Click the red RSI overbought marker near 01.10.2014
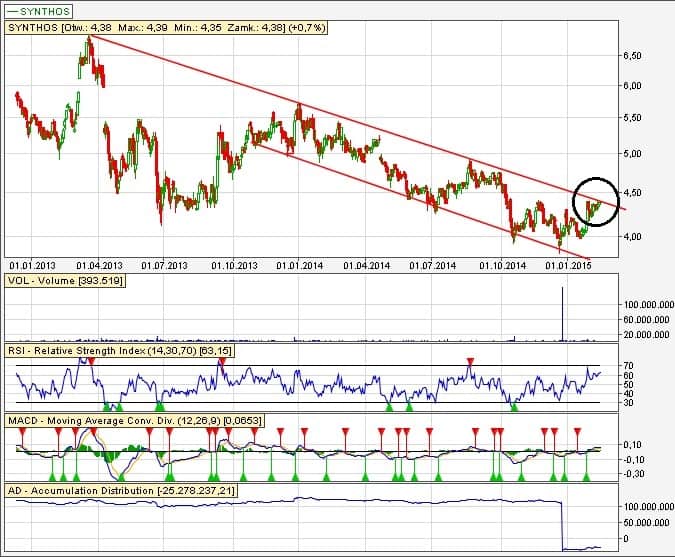 pyautogui.click(x=471, y=361)
